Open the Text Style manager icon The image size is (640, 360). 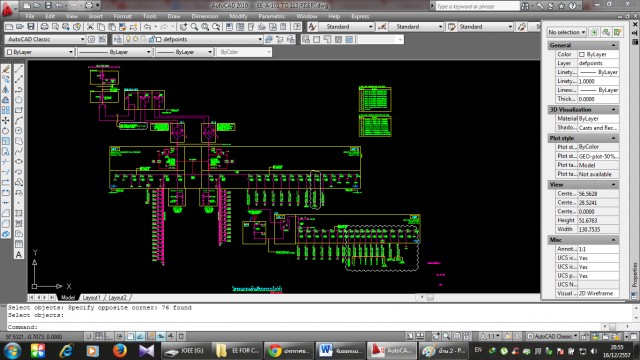[312, 27]
